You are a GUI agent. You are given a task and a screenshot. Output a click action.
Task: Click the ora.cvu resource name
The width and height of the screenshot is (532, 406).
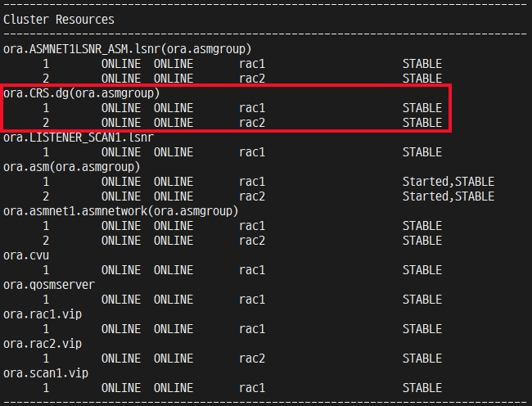click(26, 255)
